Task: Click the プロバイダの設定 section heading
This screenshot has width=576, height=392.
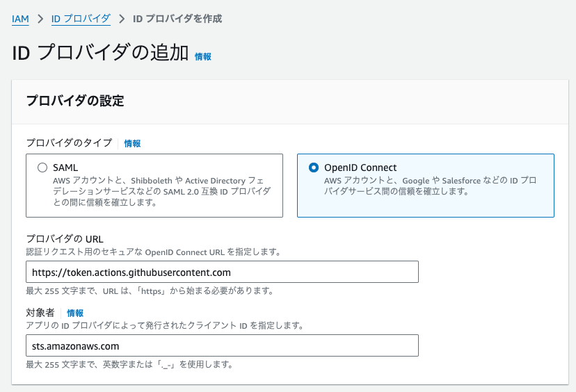Action: (x=75, y=101)
